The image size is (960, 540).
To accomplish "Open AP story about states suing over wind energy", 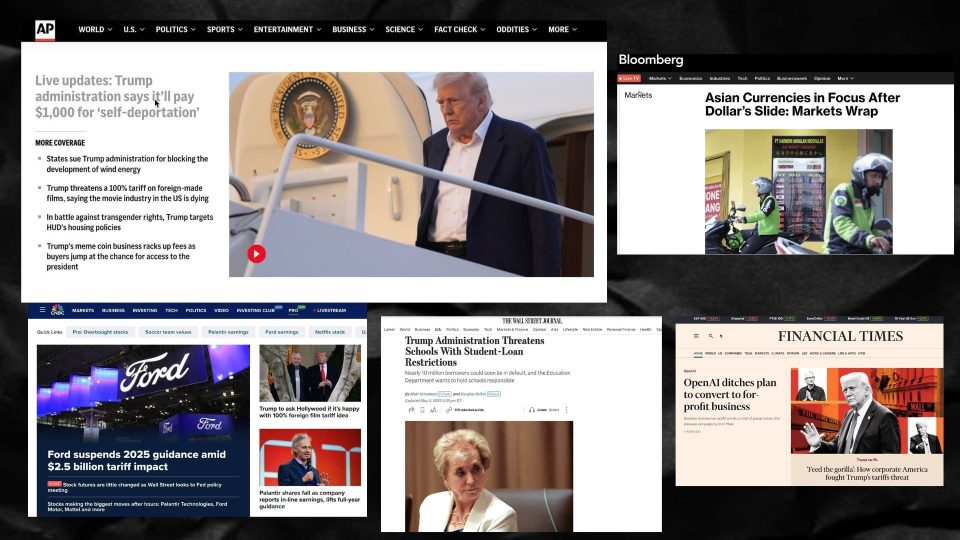I will coord(127,164).
